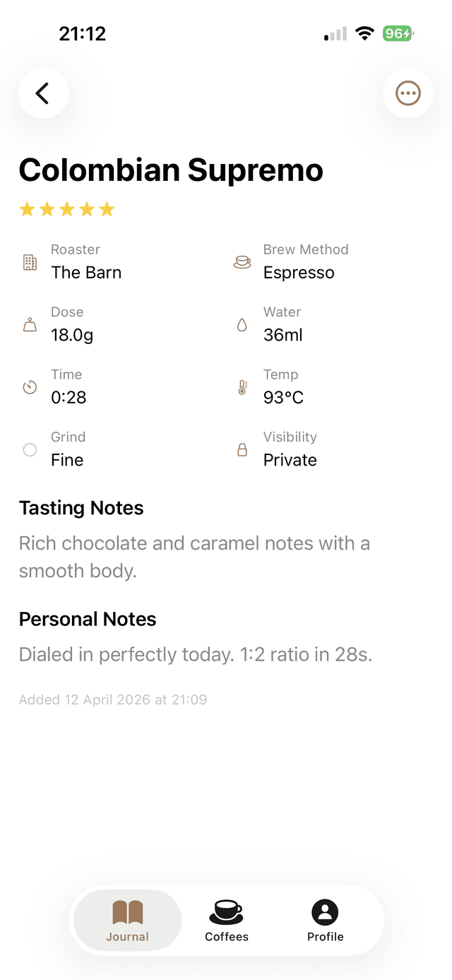Tap the 'Added 12 April 2026' timestamp
The height and width of the screenshot is (980, 452).
[x=113, y=699]
